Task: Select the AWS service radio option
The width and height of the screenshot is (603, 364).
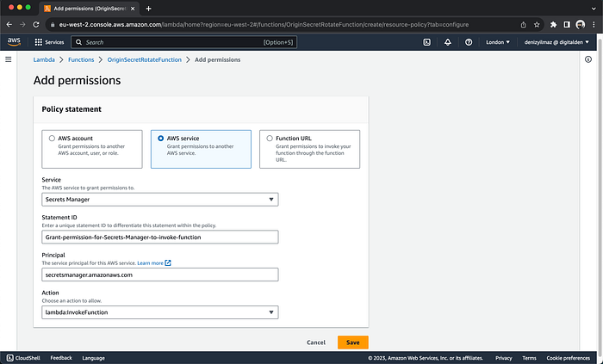Action: click(161, 139)
